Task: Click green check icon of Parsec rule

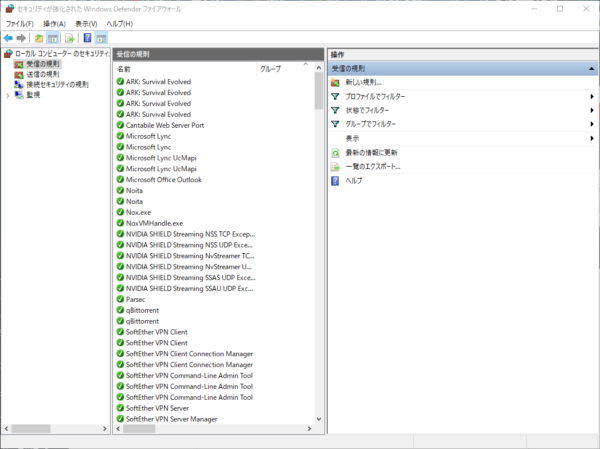Action: [120, 299]
